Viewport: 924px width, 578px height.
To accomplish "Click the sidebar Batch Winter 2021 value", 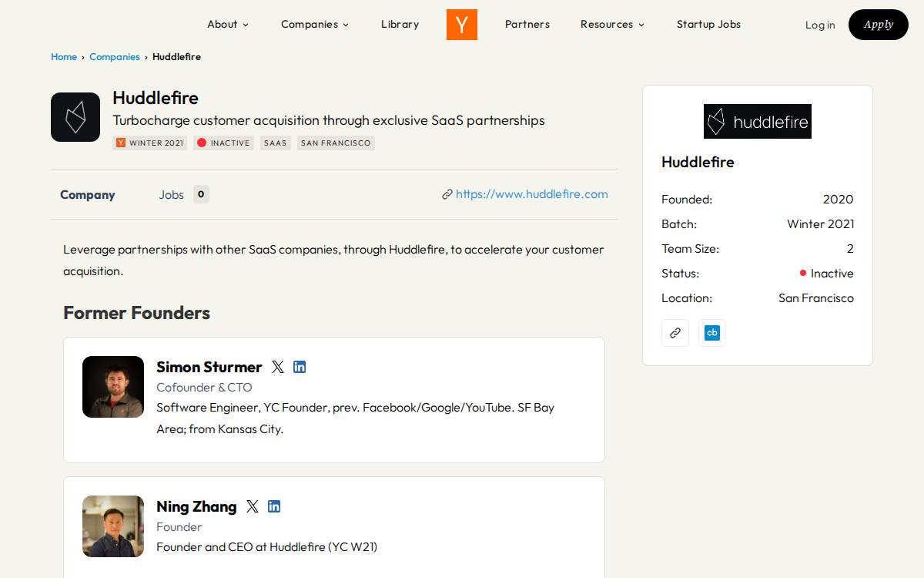I will [821, 224].
